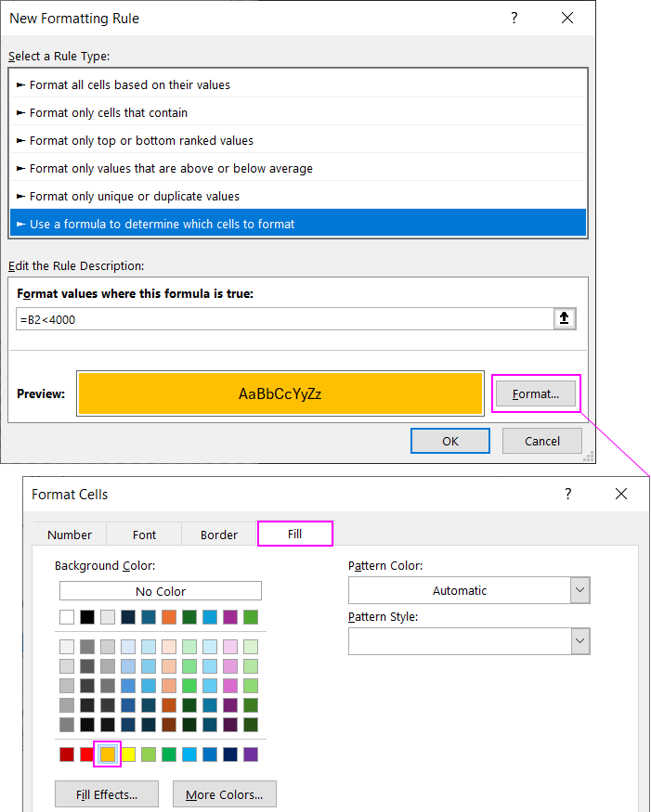Image resolution: width=651 pixels, height=812 pixels.
Task: Close the Format Cells dialog
Action: 620,495
